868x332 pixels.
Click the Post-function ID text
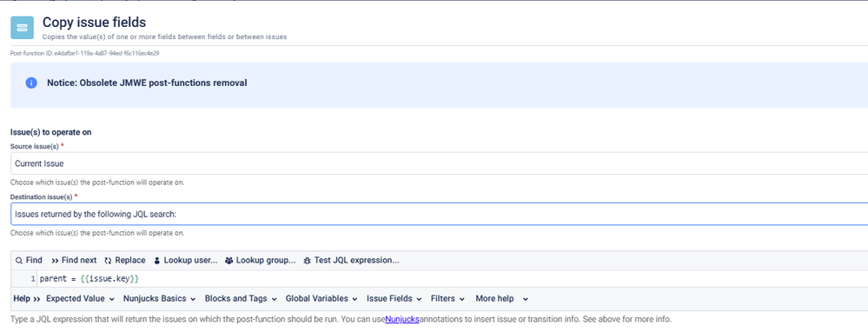click(x=84, y=53)
